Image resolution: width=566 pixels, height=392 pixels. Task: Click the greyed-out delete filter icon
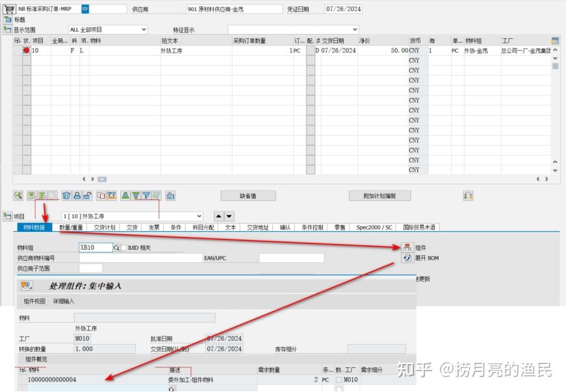(157, 195)
